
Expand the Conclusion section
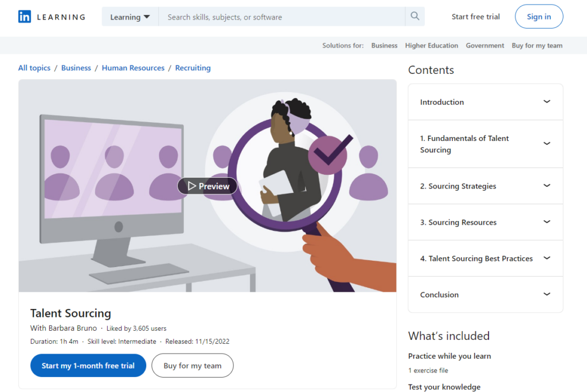485,294
